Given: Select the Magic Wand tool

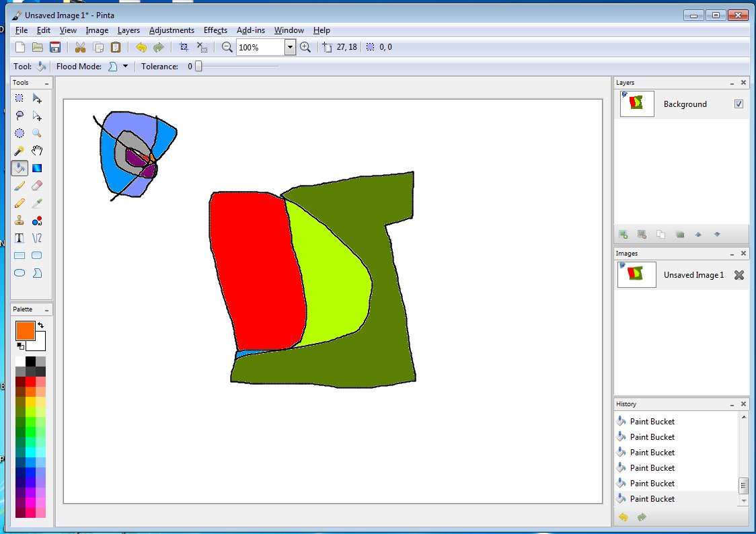Looking at the screenshot, I should 20,150.
